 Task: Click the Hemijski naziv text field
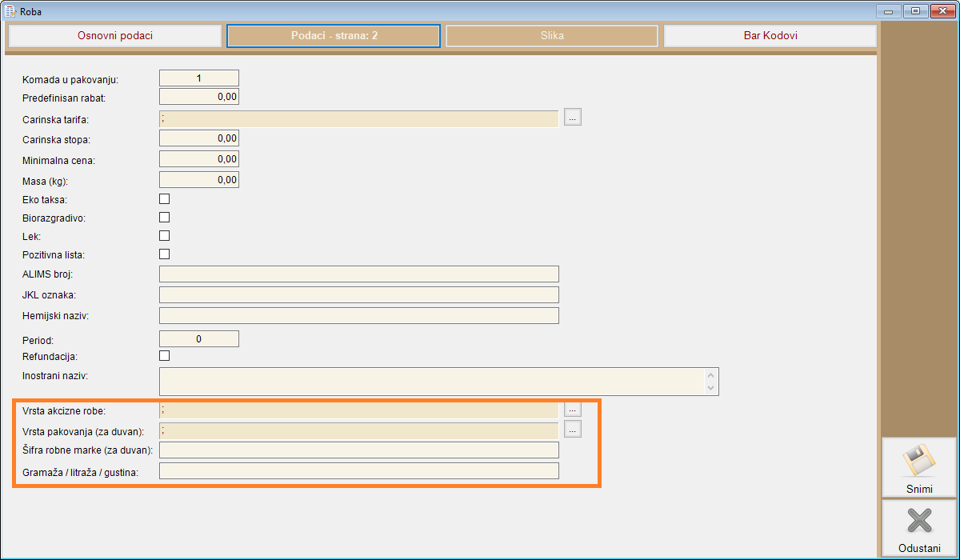point(358,315)
